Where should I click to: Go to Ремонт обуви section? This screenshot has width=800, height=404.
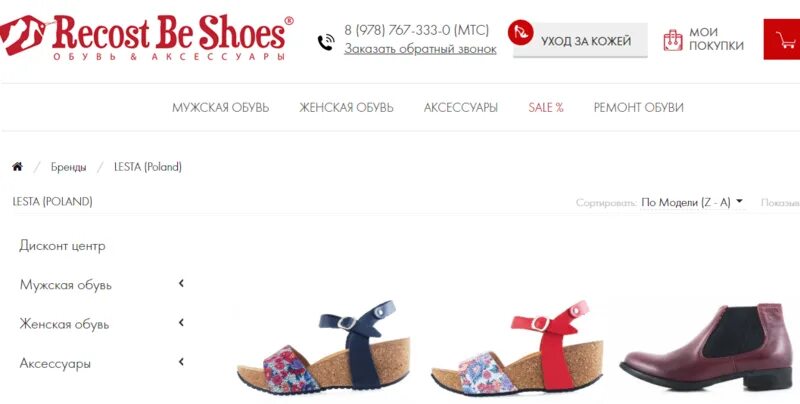tap(639, 108)
